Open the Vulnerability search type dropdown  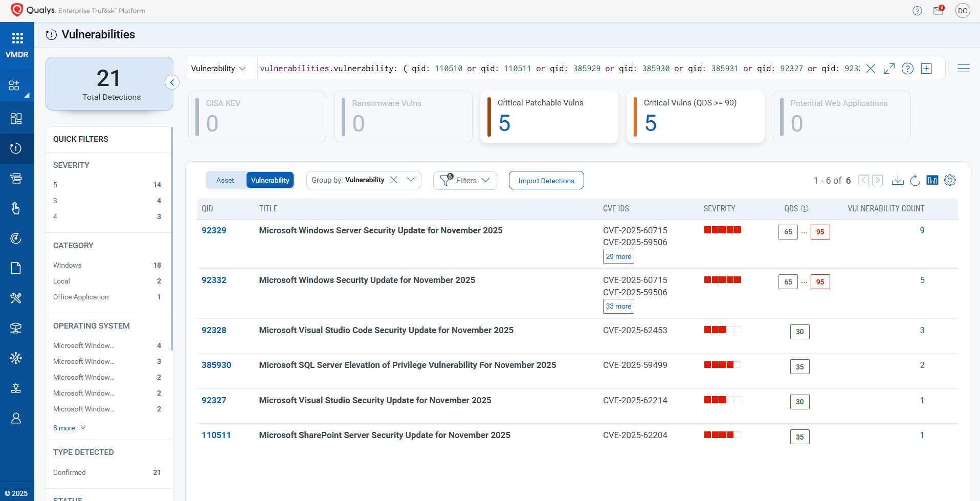pos(218,69)
